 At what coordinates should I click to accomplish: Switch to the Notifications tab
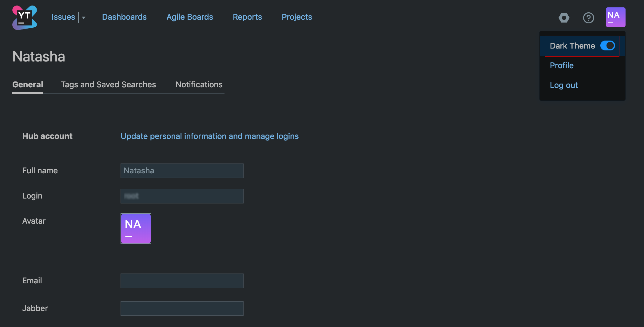pos(199,85)
